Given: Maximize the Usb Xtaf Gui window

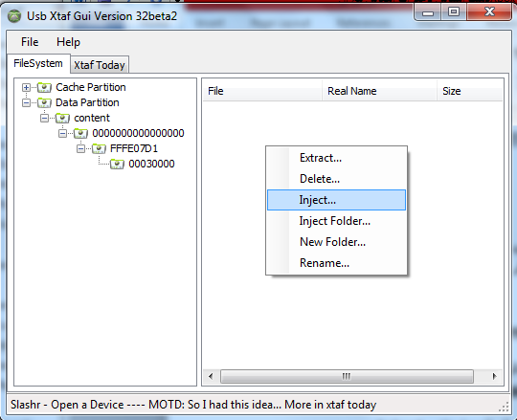Looking at the screenshot, I should coord(454,12).
